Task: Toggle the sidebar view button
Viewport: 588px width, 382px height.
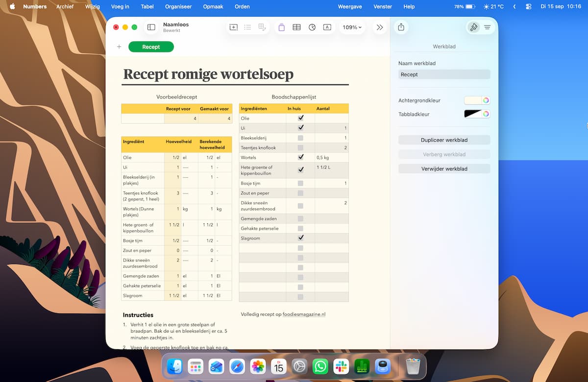Action: (x=151, y=27)
